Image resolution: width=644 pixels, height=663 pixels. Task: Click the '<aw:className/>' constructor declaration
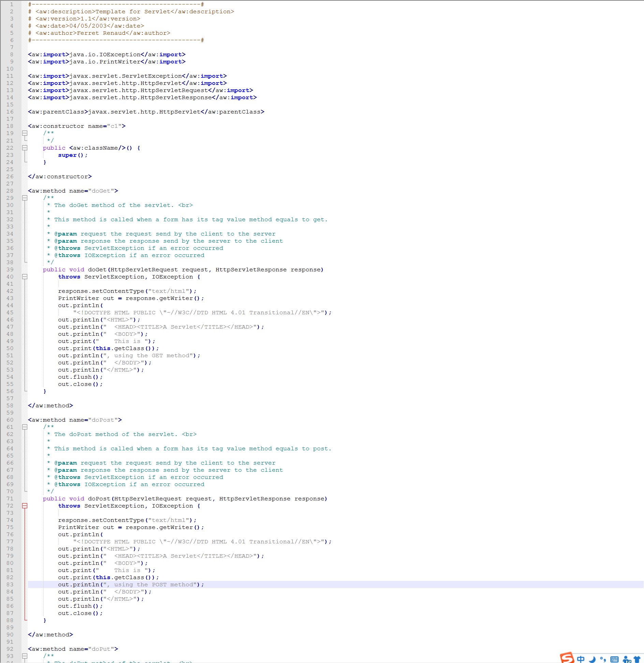pyautogui.click(x=92, y=148)
